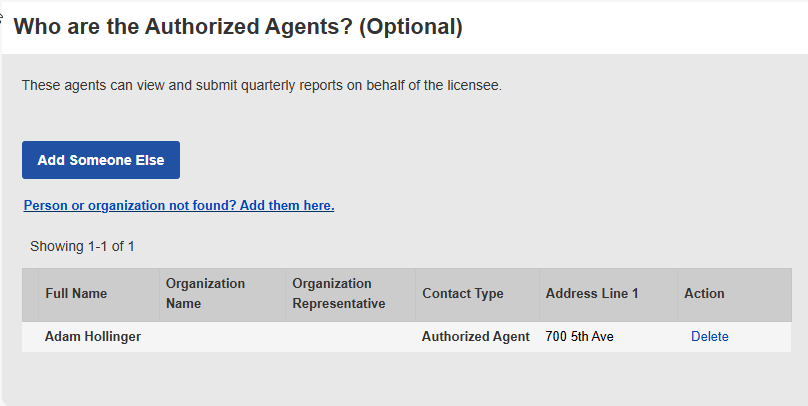Click the quarterly reports description text

(x=262, y=86)
